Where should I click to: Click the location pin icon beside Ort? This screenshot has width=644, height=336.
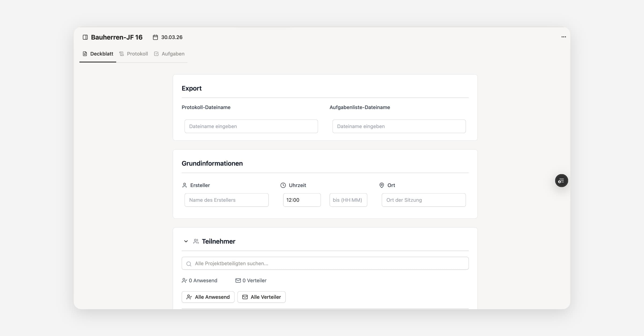[x=382, y=185]
